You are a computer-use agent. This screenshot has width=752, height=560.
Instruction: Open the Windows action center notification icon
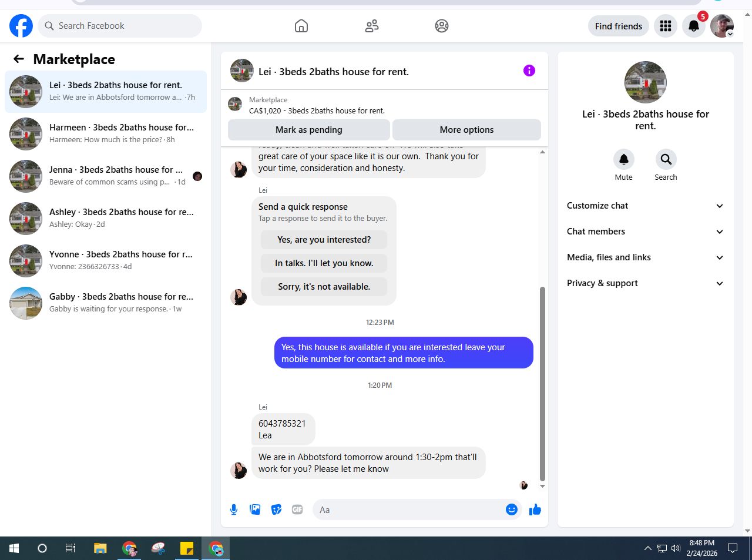[x=733, y=548]
